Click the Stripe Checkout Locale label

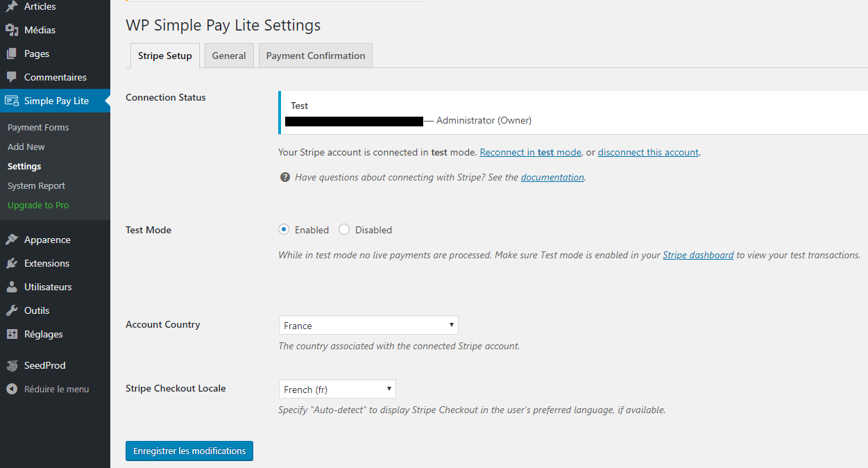point(176,388)
